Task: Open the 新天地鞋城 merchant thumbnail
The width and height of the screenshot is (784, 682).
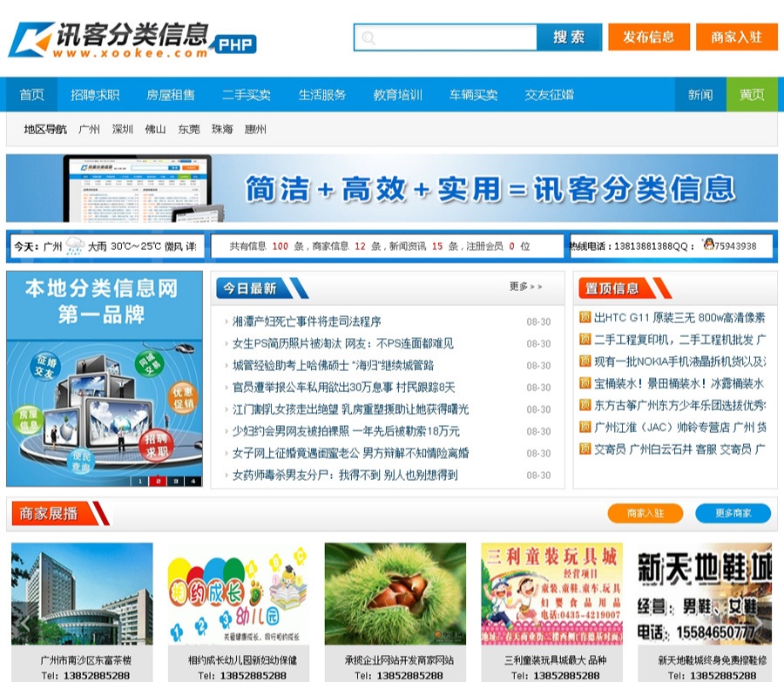Action: point(704,594)
